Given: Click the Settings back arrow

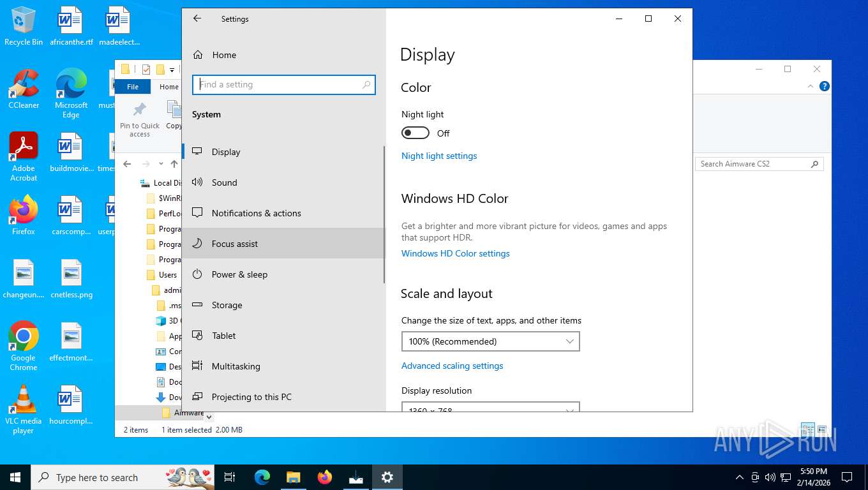Looking at the screenshot, I should [x=197, y=19].
